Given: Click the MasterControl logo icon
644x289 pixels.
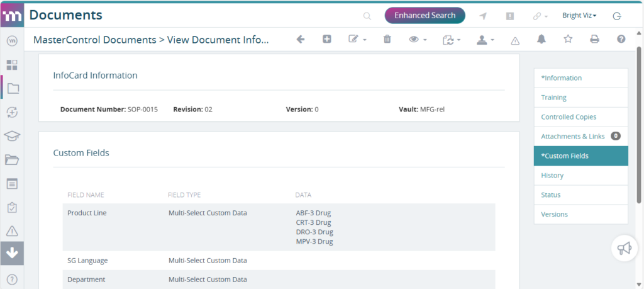Looking at the screenshot, I should coord(12,16).
